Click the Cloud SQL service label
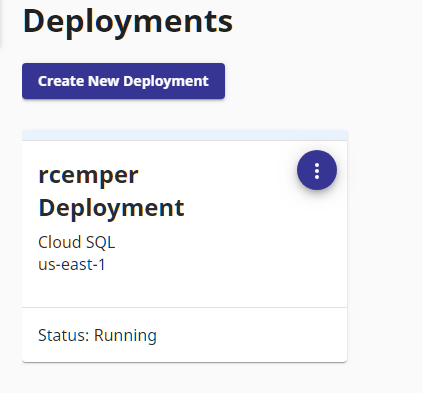Image resolution: width=422 pixels, height=393 pixels. click(77, 242)
